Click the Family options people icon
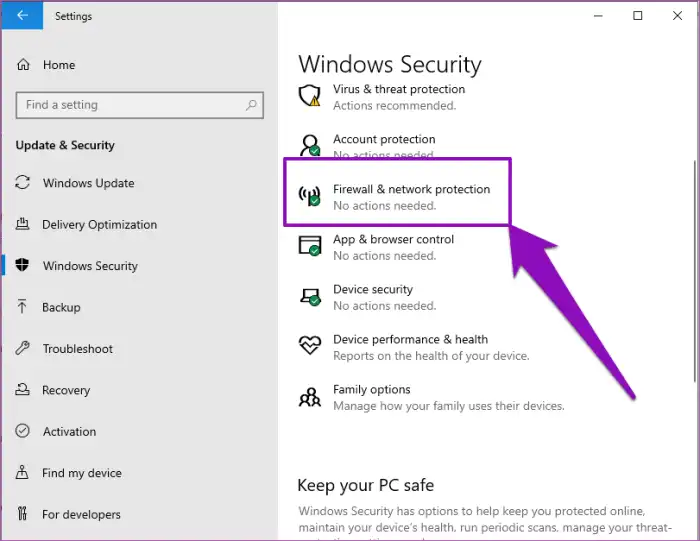Screen dimensions: 700x541 point(310,397)
